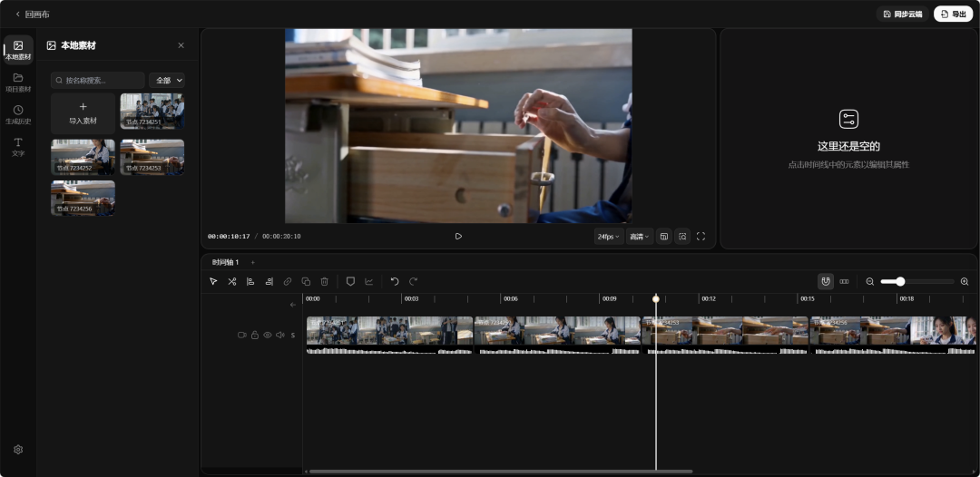Open the 24fps frame rate dropdown
The width and height of the screenshot is (980, 477).
click(609, 237)
